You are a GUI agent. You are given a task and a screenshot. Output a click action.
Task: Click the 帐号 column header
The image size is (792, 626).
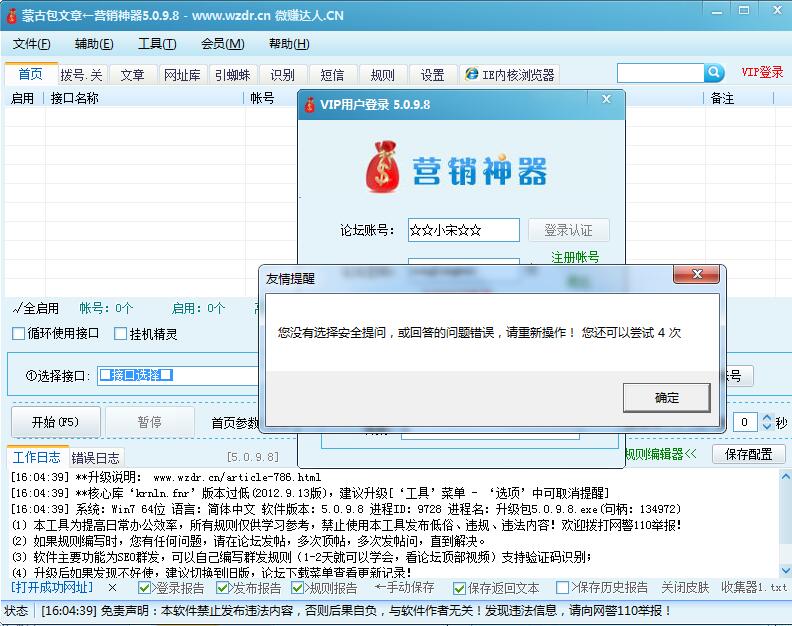(262, 98)
